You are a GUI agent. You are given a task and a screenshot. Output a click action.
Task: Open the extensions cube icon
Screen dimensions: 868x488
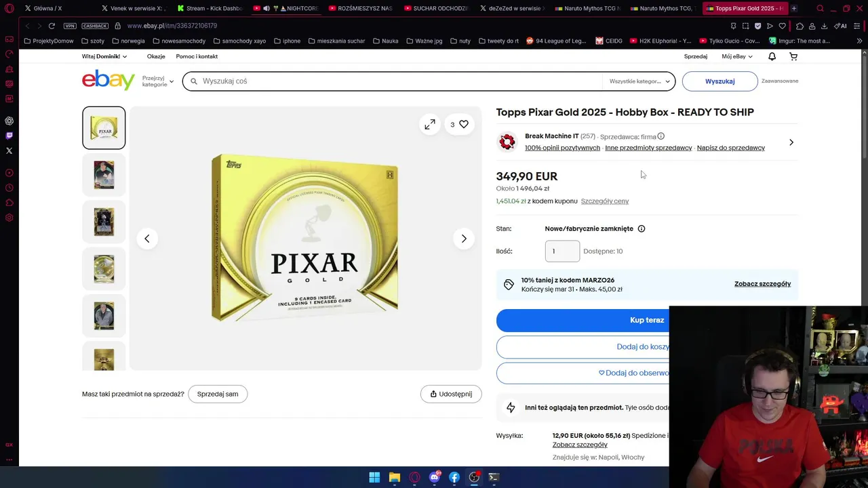800,26
